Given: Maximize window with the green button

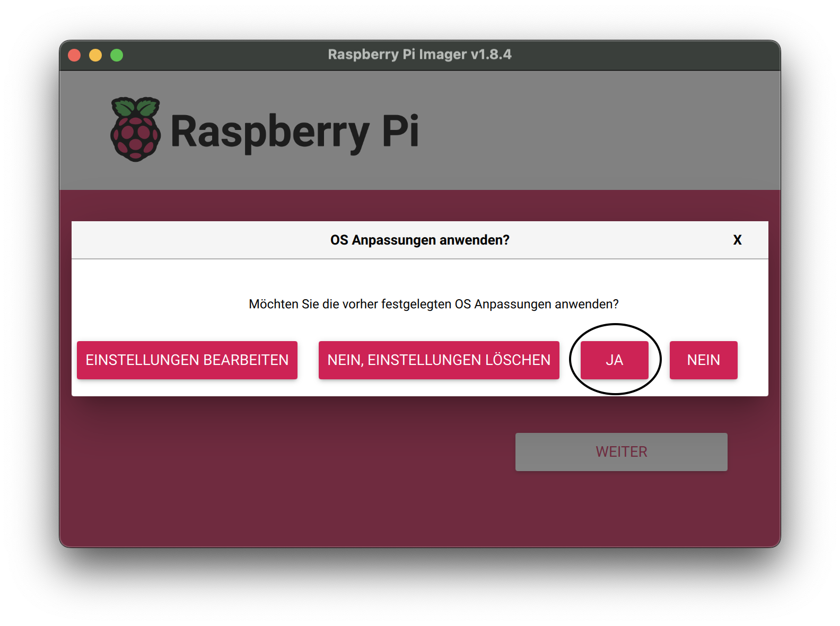Looking at the screenshot, I should [117, 55].
